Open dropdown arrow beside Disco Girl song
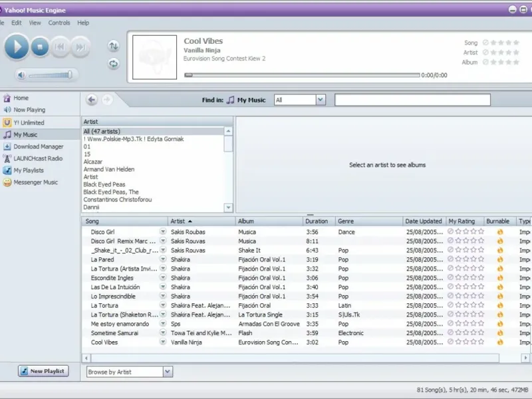 click(163, 232)
